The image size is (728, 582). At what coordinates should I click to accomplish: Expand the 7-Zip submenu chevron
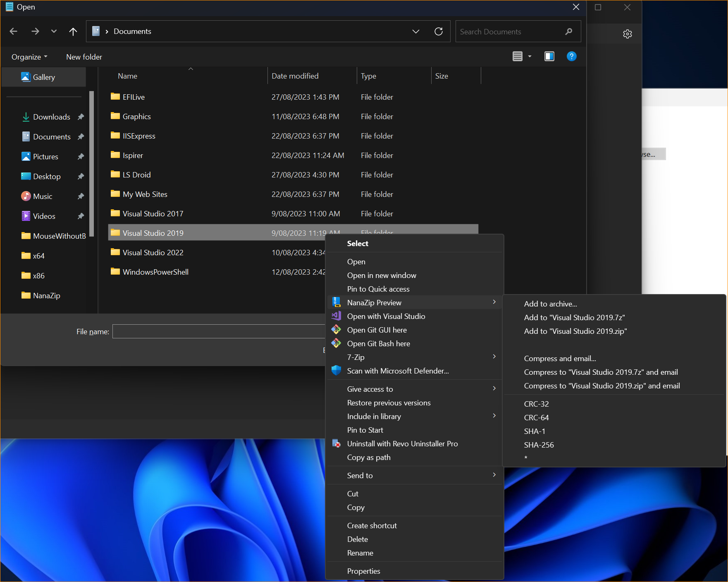click(x=494, y=357)
